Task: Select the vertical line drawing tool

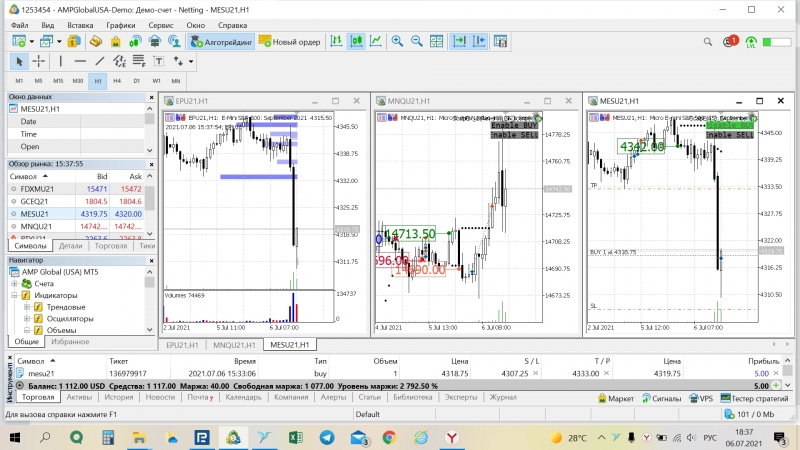Action: 61,61
